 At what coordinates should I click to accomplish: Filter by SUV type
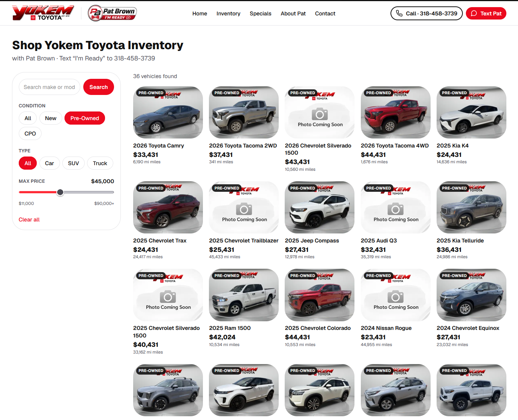74,163
